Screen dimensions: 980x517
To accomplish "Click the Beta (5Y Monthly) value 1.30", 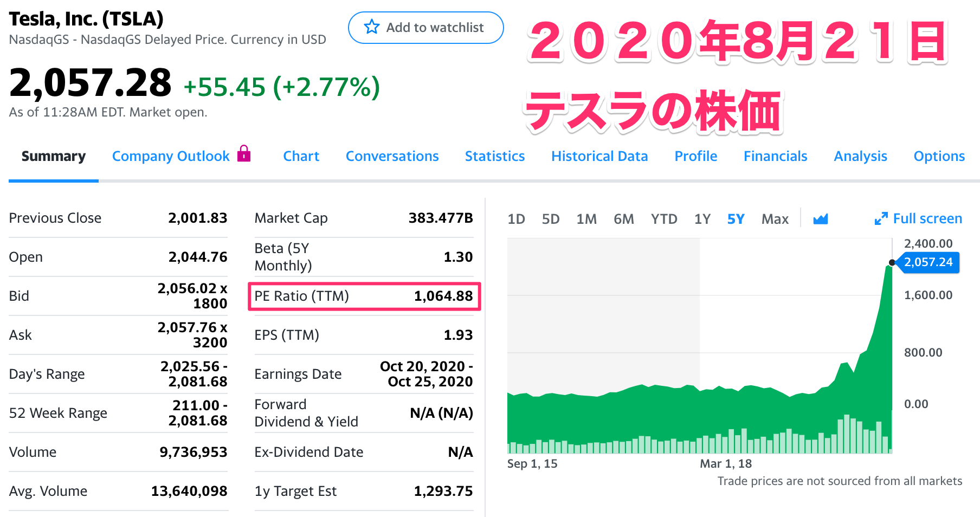I will click(458, 257).
